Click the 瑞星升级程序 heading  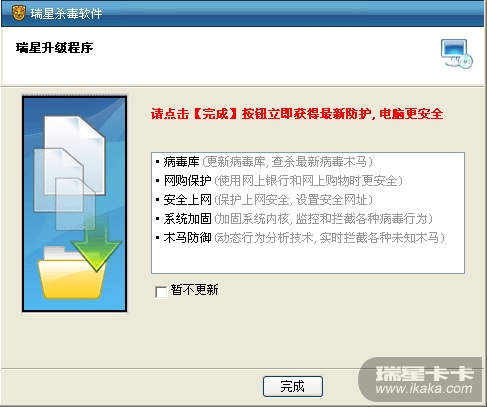tap(54, 48)
